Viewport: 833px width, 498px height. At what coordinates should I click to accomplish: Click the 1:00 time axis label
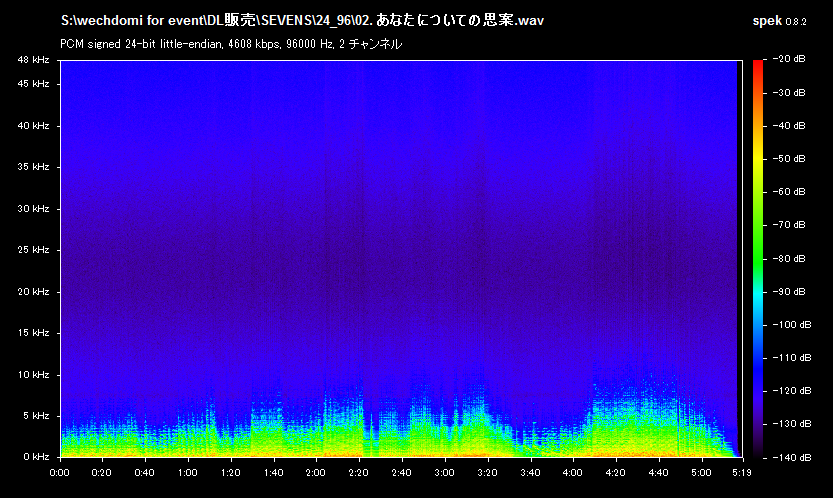(188, 473)
